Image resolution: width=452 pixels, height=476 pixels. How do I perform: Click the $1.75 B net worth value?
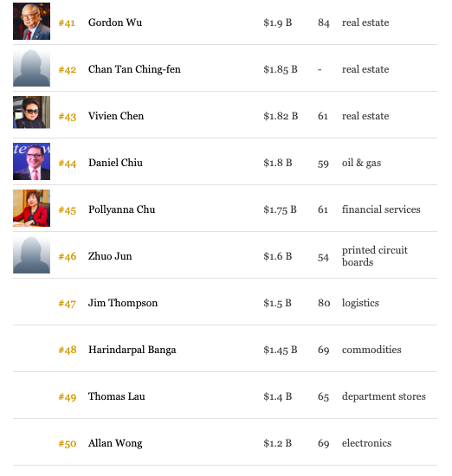coord(280,209)
